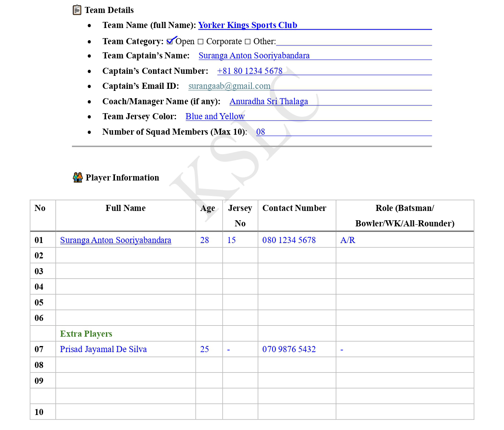
Task: Click the Extra Players green heading
Action: click(x=86, y=334)
